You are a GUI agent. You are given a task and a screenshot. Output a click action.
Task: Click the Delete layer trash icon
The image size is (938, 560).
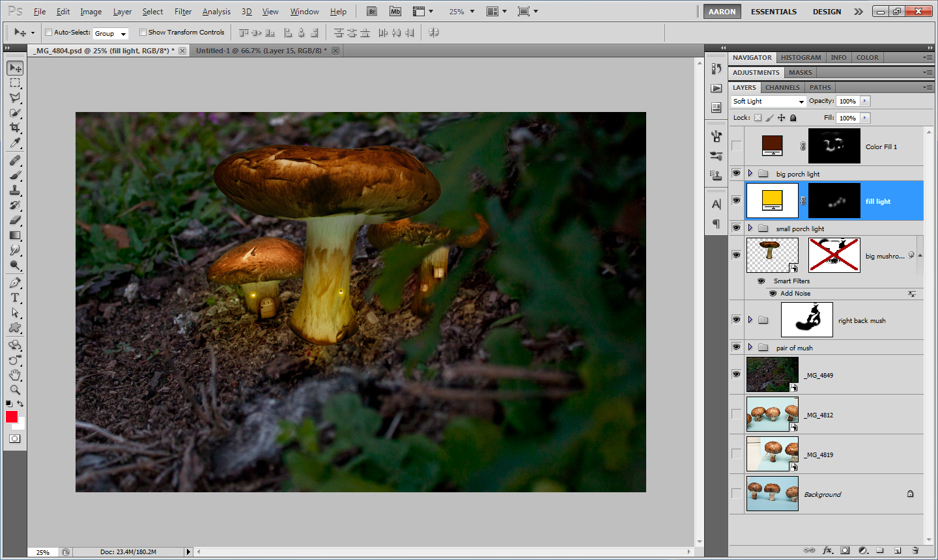tap(915, 551)
